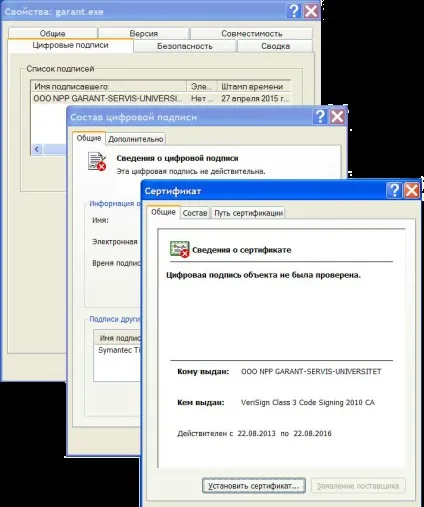Click help button in Состав цифровой подписи window
This screenshot has width=424, height=507.
coord(320,116)
